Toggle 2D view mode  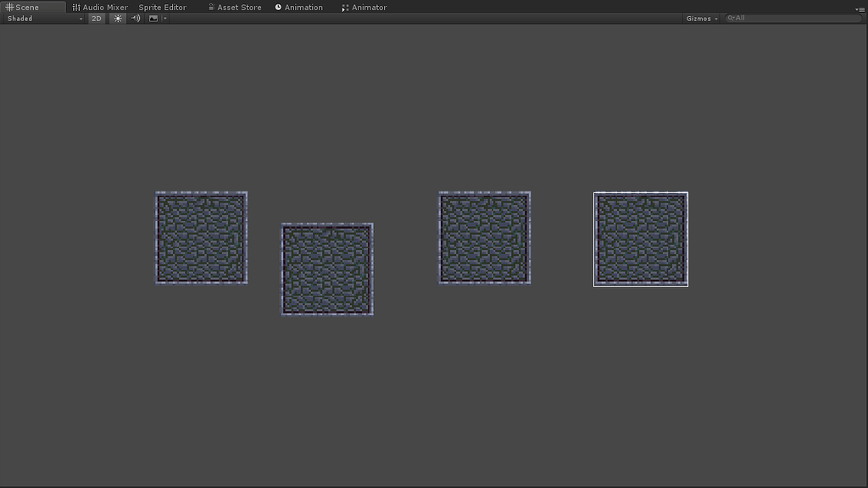click(x=96, y=18)
